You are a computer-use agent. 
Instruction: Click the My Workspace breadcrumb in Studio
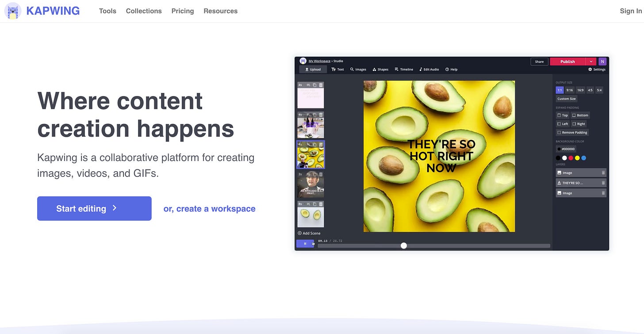point(319,61)
